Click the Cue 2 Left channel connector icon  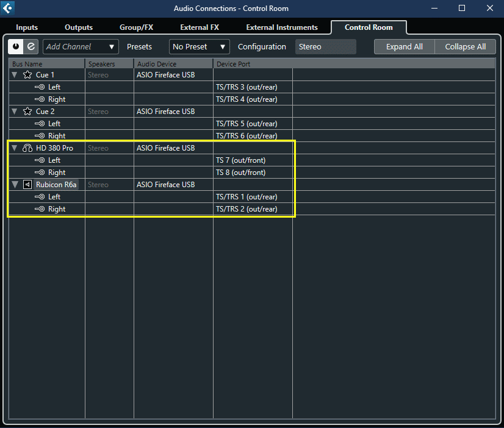(40, 124)
